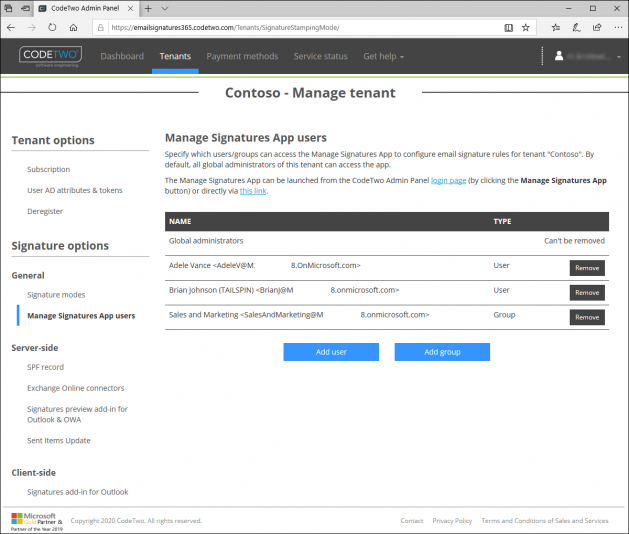This screenshot has width=629, height=534.
Task: Open browser settings and more menu
Action: coord(618,28)
